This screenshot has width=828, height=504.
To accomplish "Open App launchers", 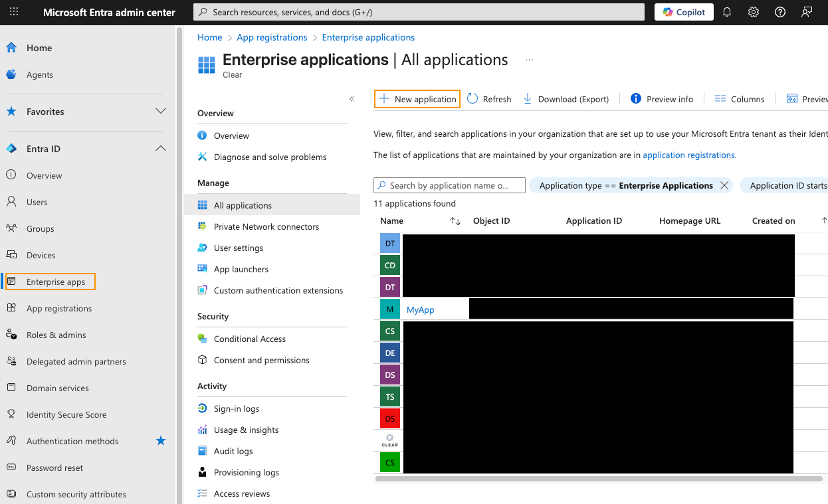I will [241, 269].
